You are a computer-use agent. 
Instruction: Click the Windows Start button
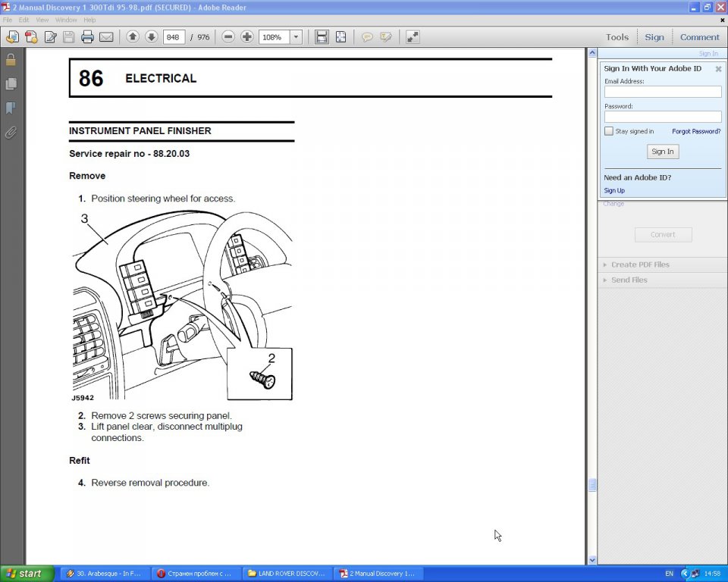click(27, 574)
